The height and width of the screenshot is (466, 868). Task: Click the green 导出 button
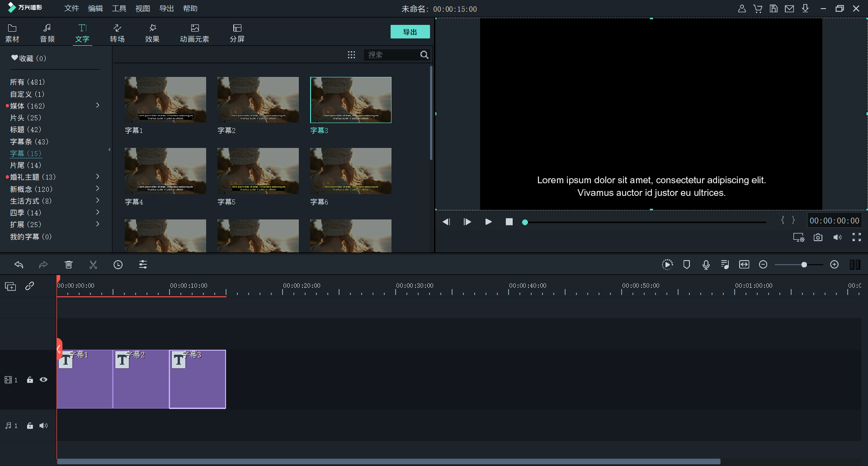[x=410, y=32]
